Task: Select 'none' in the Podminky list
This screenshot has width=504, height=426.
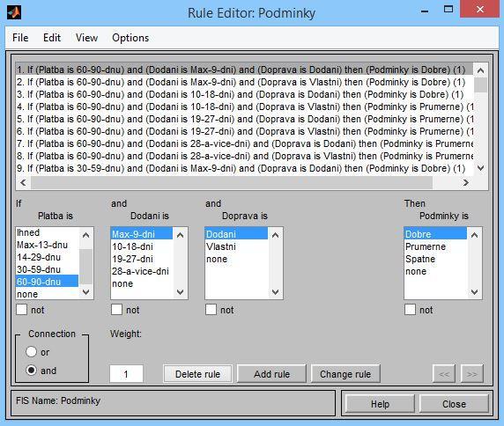Action: coord(435,271)
